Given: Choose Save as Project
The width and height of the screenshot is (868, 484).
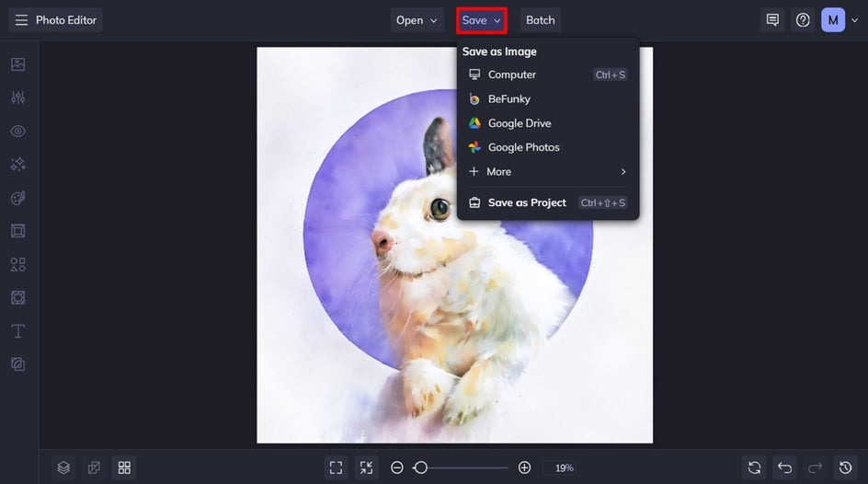Looking at the screenshot, I should [547, 202].
